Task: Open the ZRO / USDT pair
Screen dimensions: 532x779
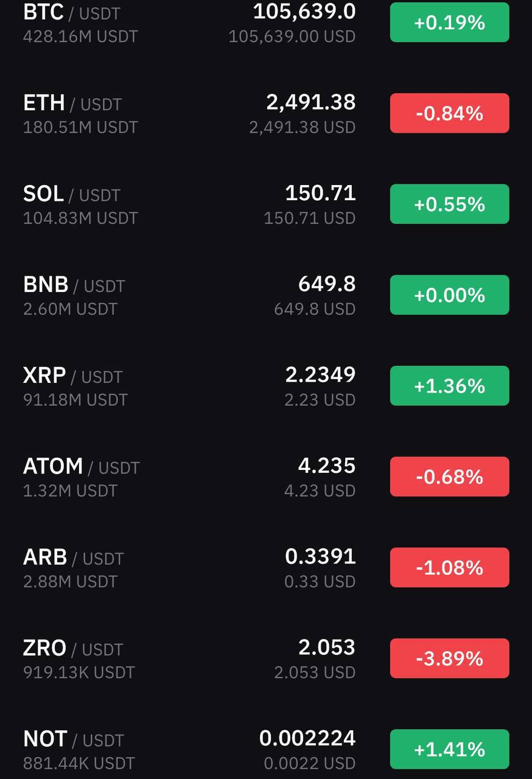Action: click(x=266, y=658)
